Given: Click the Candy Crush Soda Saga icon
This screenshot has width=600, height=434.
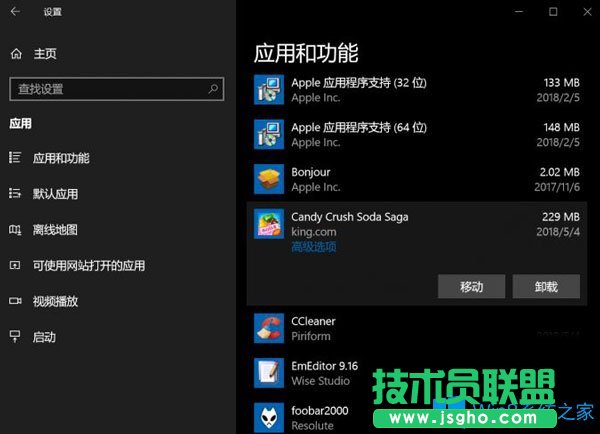Looking at the screenshot, I should [x=269, y=224].
